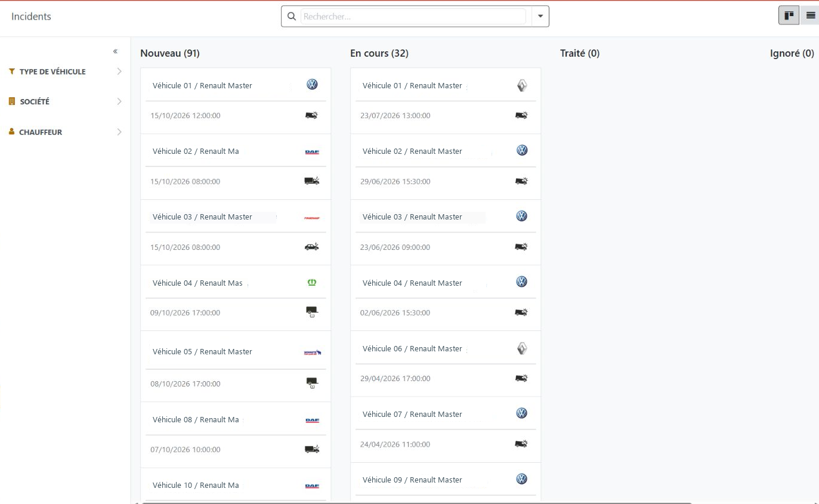Click the DAF logo on Véhicule 10
The height and width of the screenshot is (504, 819).
pyautogui.click(x=312, y=486)
